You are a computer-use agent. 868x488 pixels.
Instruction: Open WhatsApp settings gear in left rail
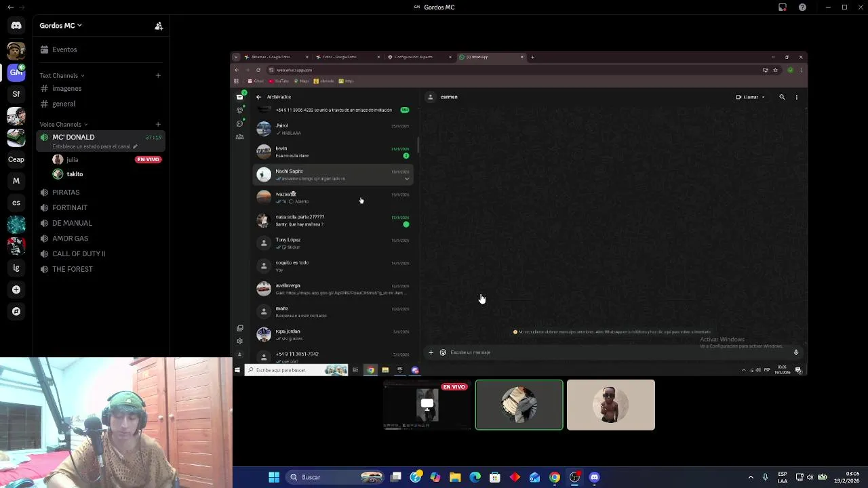[x=239, y=341]
